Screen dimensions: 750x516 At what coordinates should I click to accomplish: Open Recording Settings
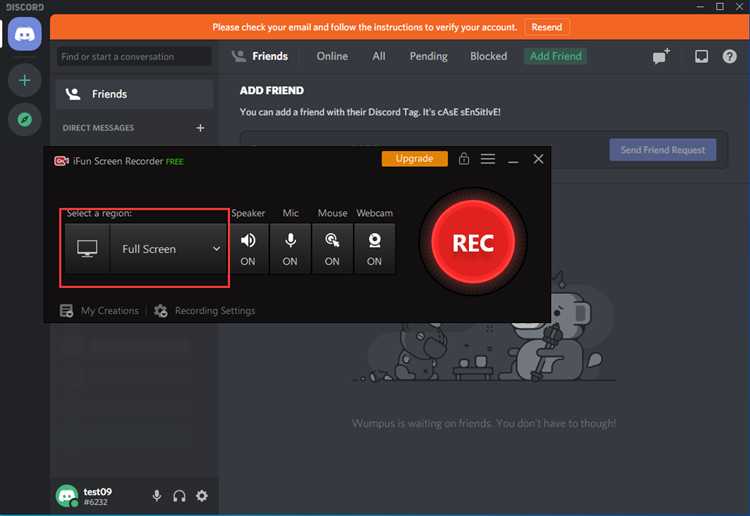click(215, 311)
